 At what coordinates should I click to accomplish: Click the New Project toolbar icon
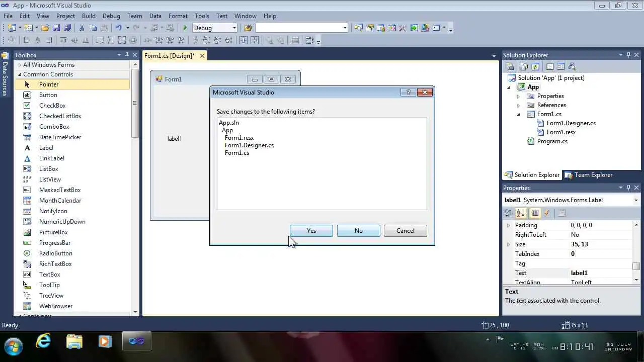click(x=12, y=28)
